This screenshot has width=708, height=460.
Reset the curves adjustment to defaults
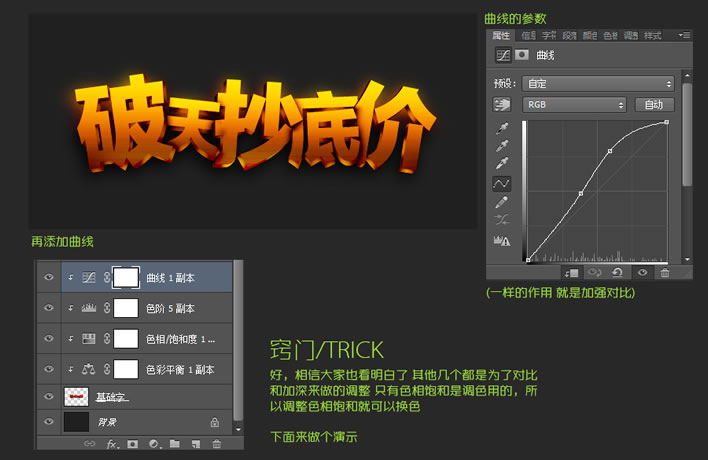[x=617, y=272]
